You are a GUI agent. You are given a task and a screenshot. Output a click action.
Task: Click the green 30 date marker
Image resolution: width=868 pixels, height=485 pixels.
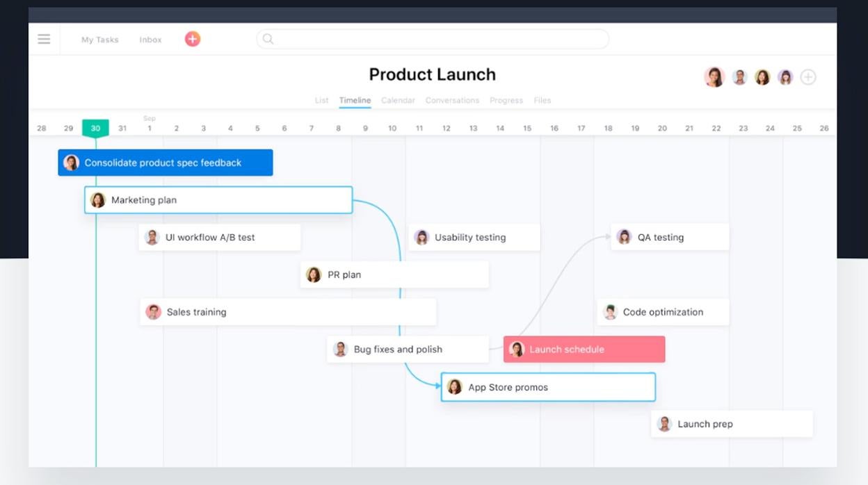pyautogui.click(x=96, y=128)
